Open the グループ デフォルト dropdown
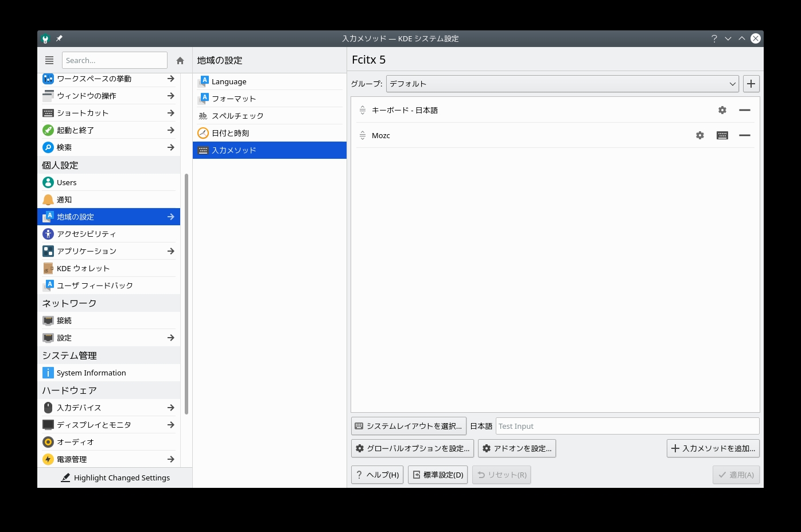Image resolution: width=801 pixels, height=532 pixels. [561, 84]
